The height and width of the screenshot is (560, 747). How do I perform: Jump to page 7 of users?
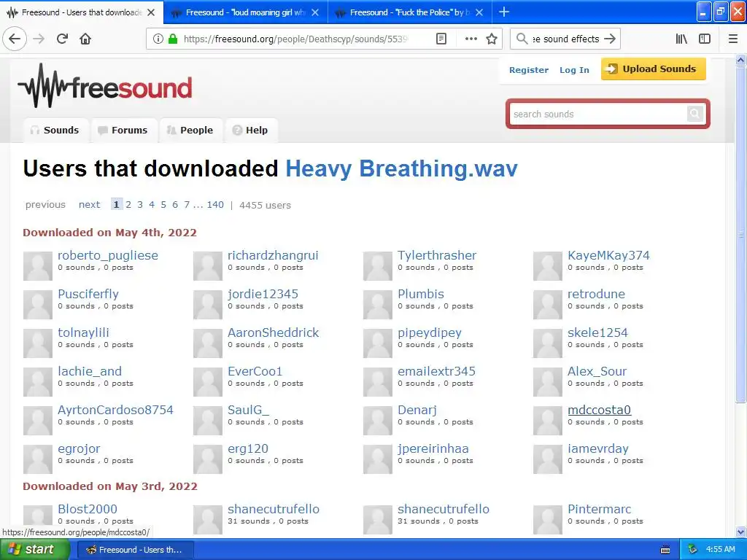(187, 205)
